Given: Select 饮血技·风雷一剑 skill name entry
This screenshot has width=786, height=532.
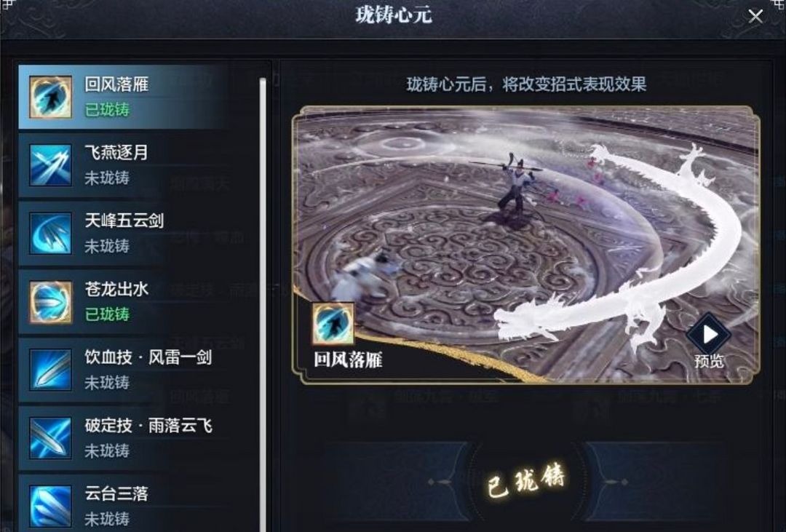Looking at the screenshot, I should click(x=148, y=357).
